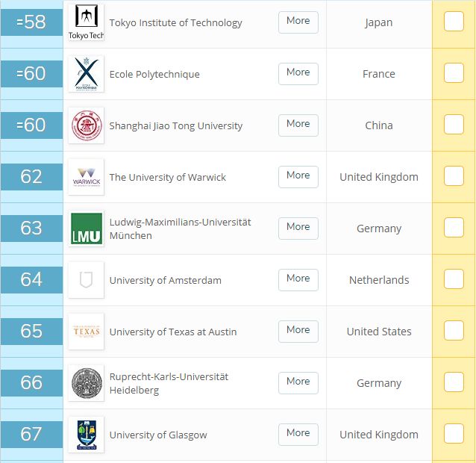The image size is (476, 463).
Task: Select the checkbox for University of Amsterdam
Action: tap(454, 279)
